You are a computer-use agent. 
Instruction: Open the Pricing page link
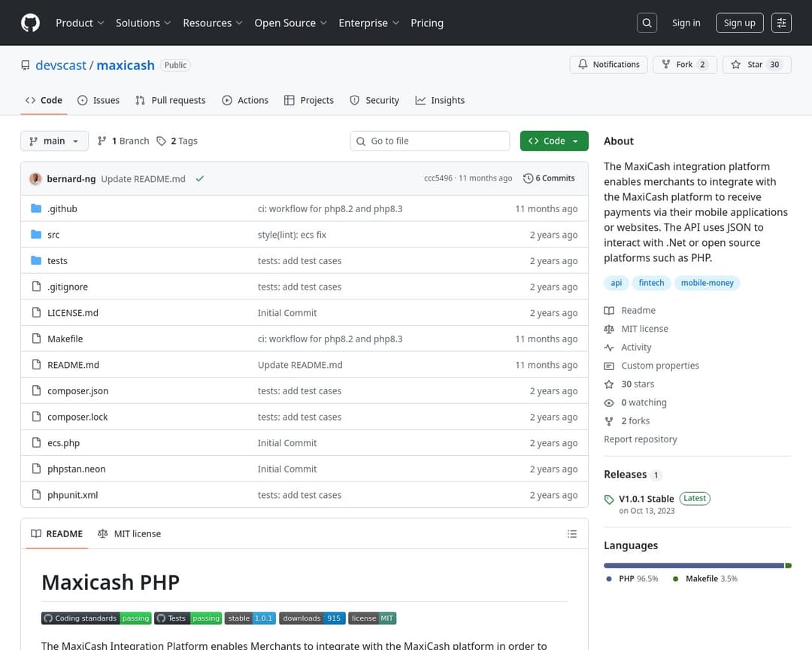pyautogui.click(x=427, y=23)
